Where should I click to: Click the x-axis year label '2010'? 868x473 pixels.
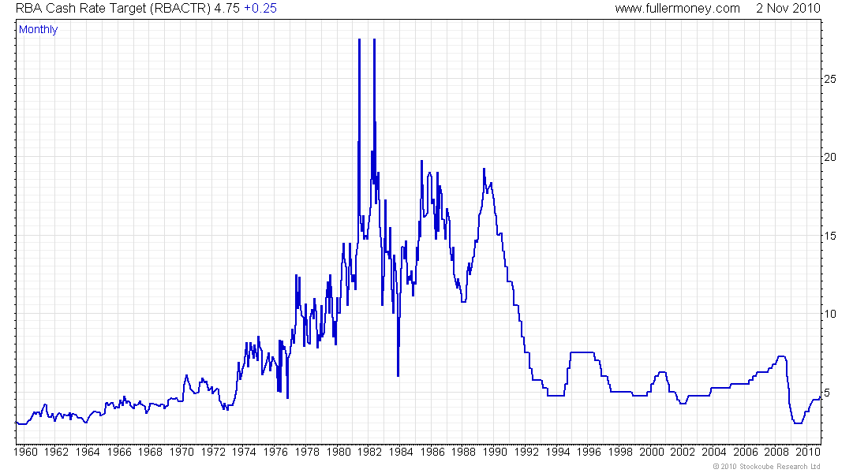click(x=808, y=452)
